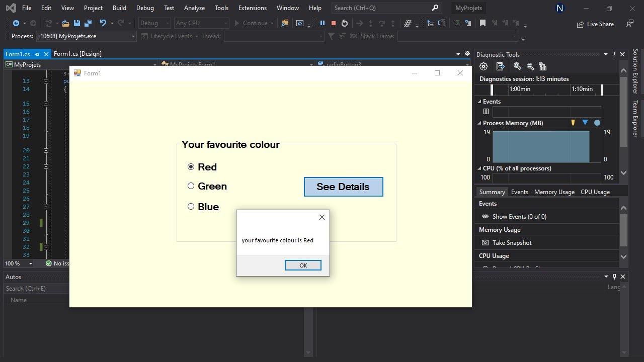Click the Diagnostic Tools timeline ruler at 1:00min
644x362 pixels.
click(x=520, y=89)
